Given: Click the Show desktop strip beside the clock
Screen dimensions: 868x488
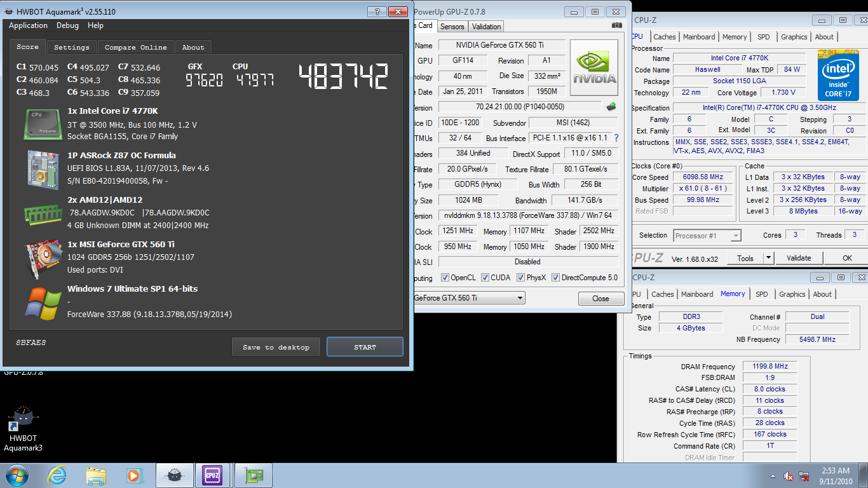Looking at the screenshot, I should pos(864,475).
